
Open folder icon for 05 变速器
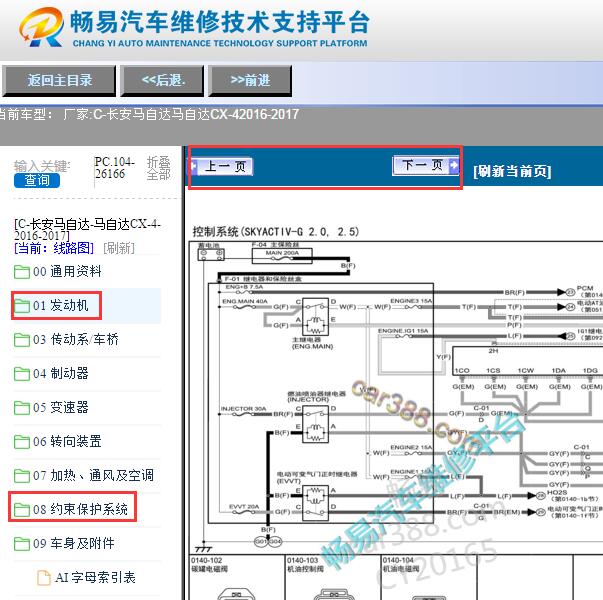pos(22,407)
